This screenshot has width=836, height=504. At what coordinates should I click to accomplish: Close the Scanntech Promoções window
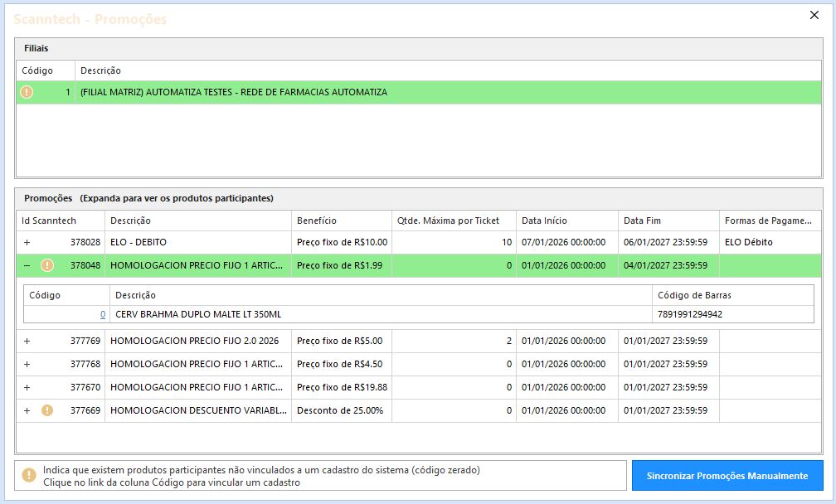coord(814,15)
